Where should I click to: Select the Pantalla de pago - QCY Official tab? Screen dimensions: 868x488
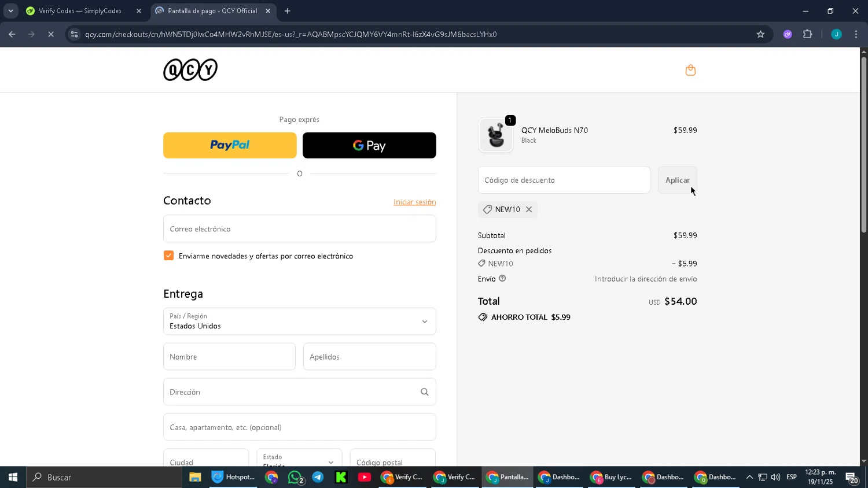[214, 11]
